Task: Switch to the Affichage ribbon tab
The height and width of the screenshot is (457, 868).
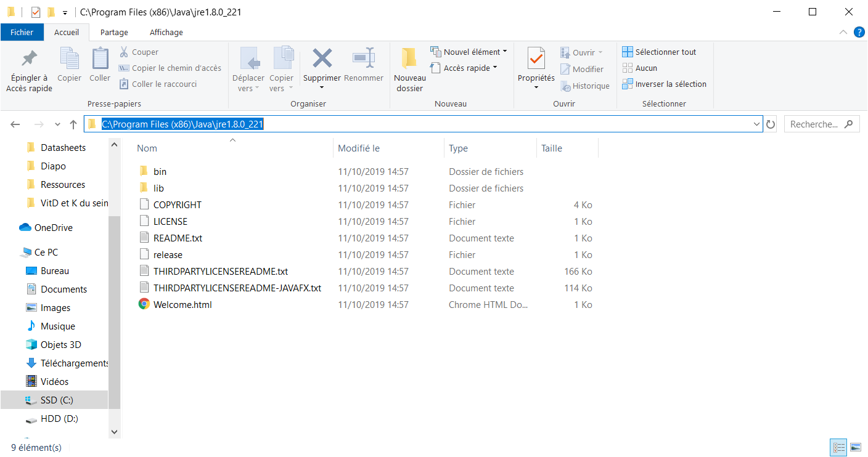Action: (166, 33)
